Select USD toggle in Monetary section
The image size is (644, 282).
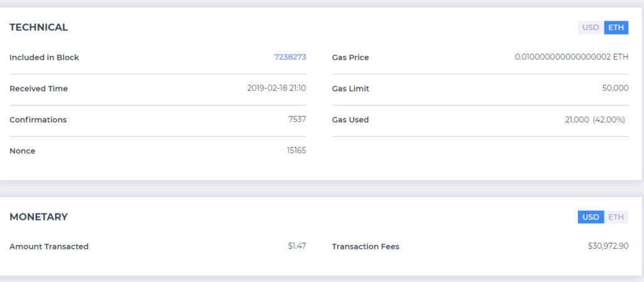tap(591, 217)
